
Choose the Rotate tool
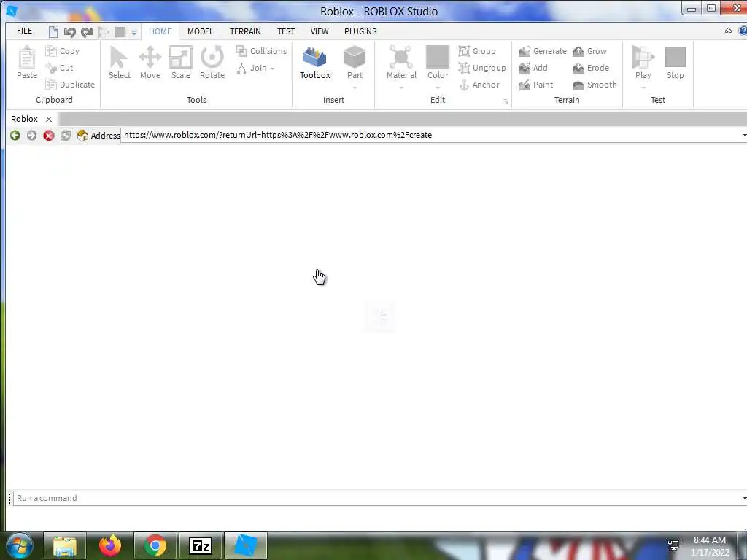point(212,63)
